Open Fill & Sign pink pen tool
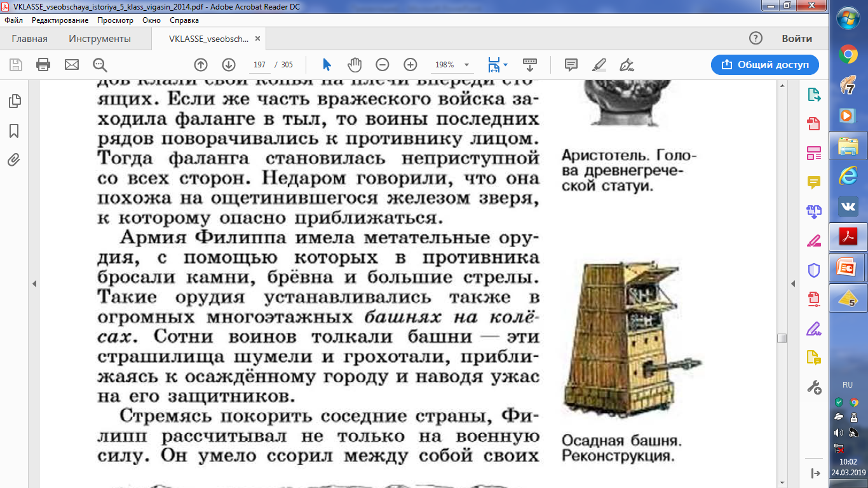The width and height of the screenshot is (868, 488). (x=814, y=241)
